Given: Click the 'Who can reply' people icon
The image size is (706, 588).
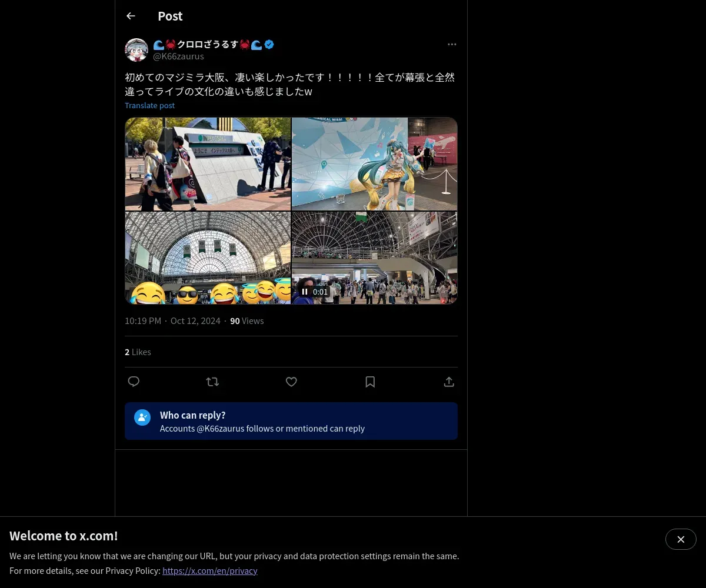Looking at the screenshot, I should tap(142, 417).
